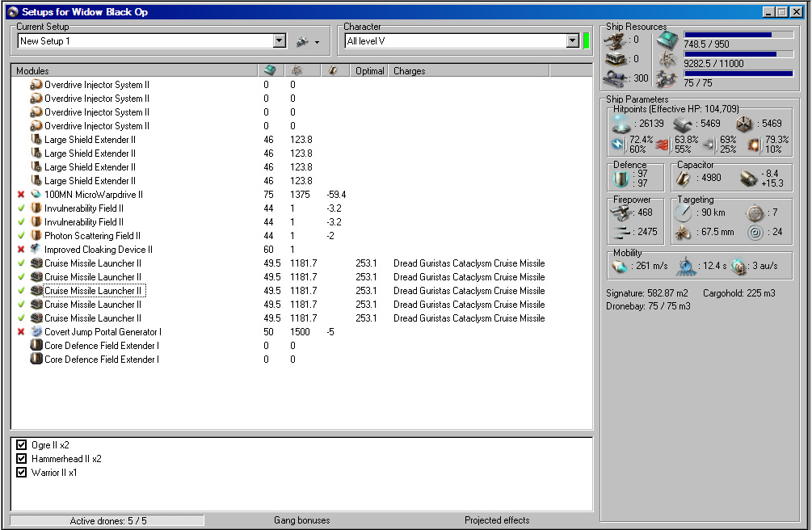Open the Projected effects tab
812x530 pixels.
pos(497,520)
